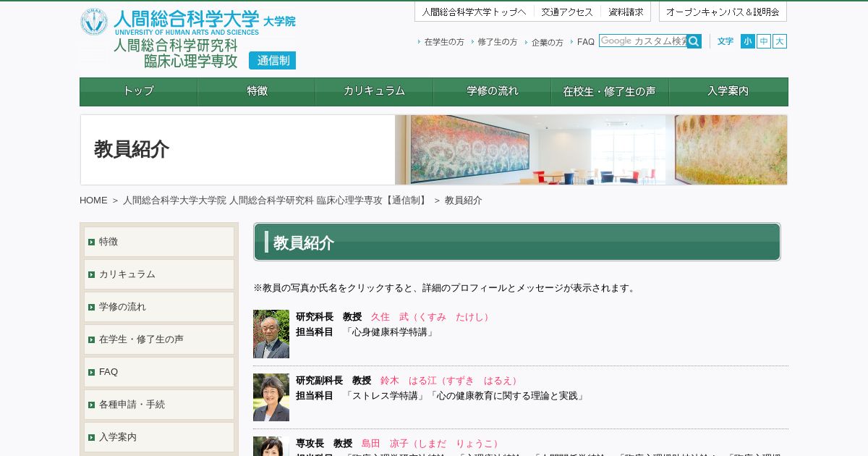Open 在学生・修了生の声 in sidebar menu
868x456 pixels.
coord(159,339)
